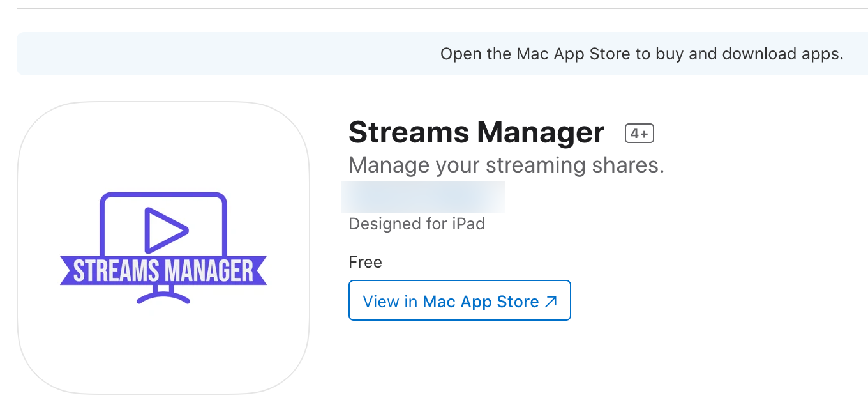Click inside the light blue notification bar
The image size is (868, 414).
(255, 54)
